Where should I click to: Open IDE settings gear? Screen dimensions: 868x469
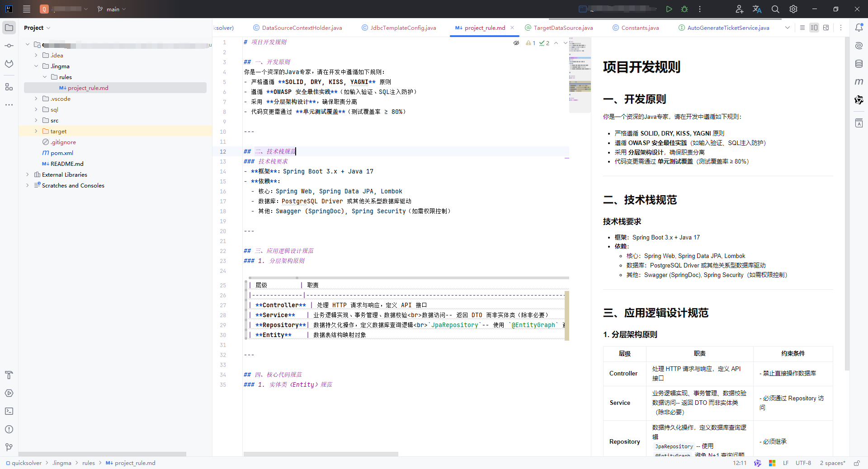(x=793, y=9)
